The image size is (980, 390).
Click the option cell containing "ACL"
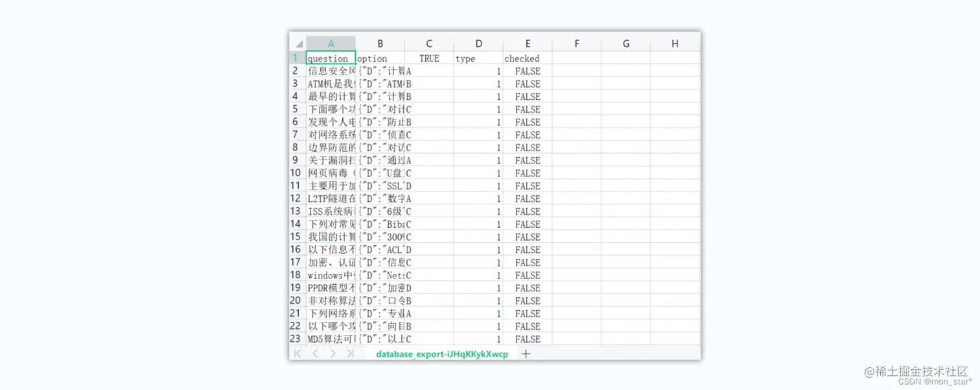coord(380,250)
